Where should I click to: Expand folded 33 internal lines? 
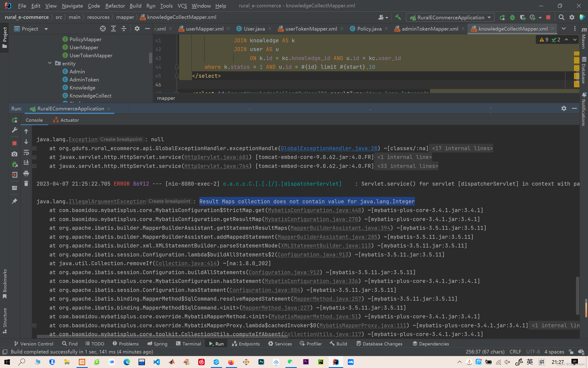coord(407,166)
